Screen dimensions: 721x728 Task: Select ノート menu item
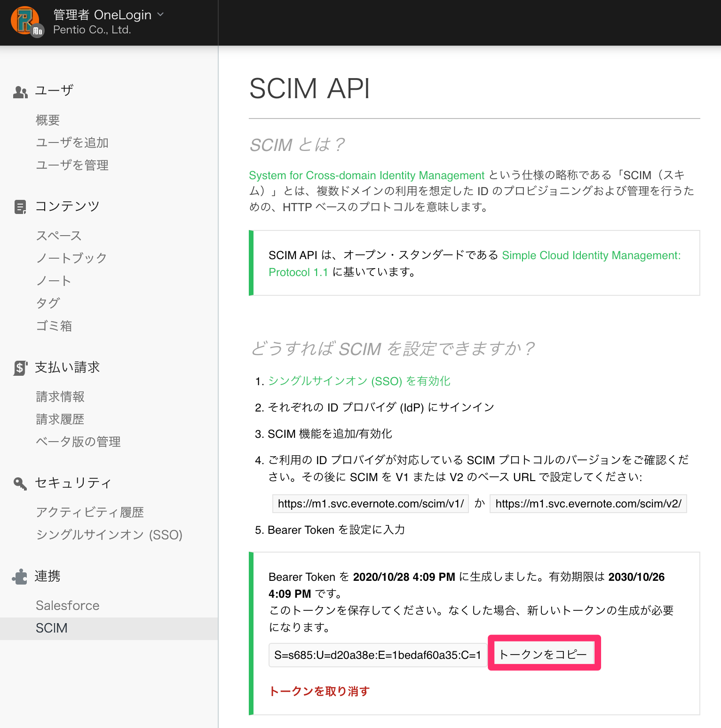[54, 281]
